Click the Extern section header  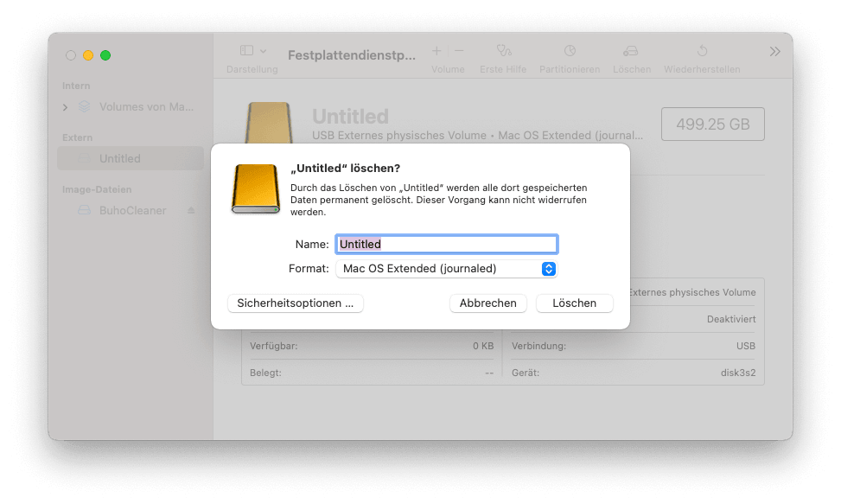(77, 137)
